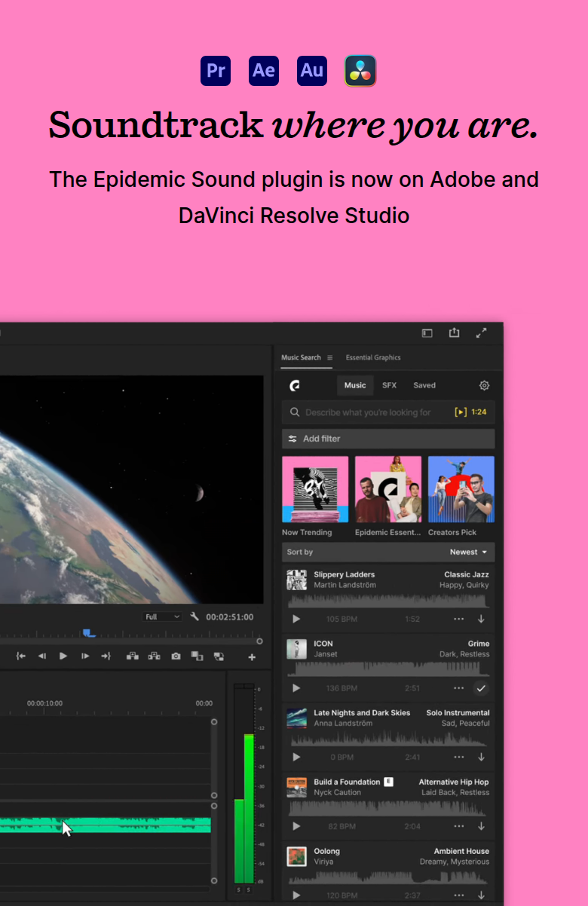
Task: Click the Go to In point button
Action: pos(21,657)
